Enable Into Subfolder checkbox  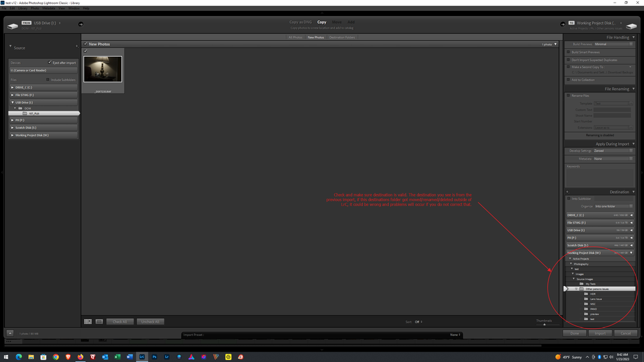pyautogui.click(x=569, y=198)
